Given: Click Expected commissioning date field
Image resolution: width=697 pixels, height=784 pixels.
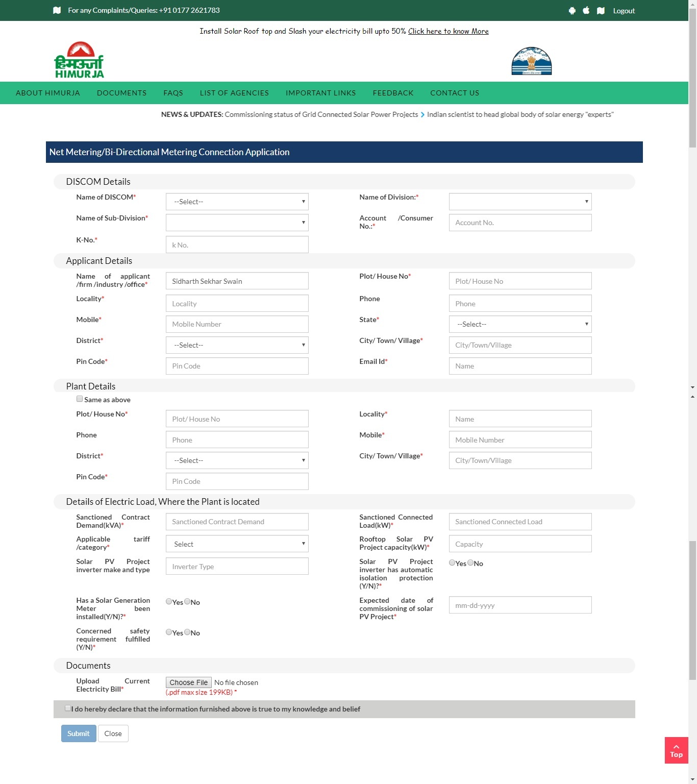Looking at the screenshot, I should point(520,605).
